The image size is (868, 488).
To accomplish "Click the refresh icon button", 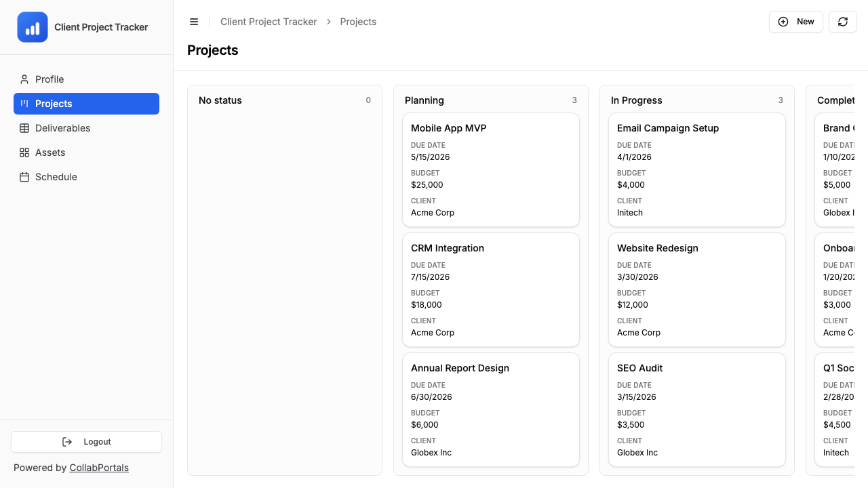I will (843, 22).
